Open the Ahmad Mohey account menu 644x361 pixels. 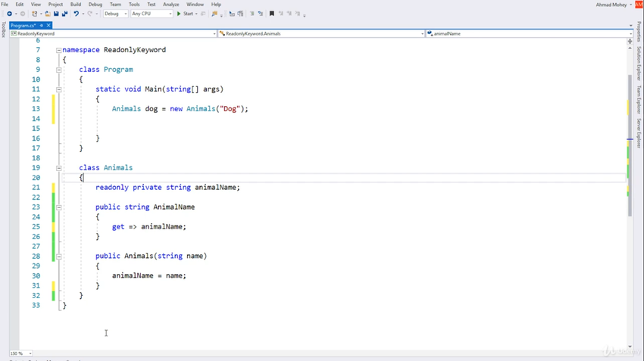(614, 5)
